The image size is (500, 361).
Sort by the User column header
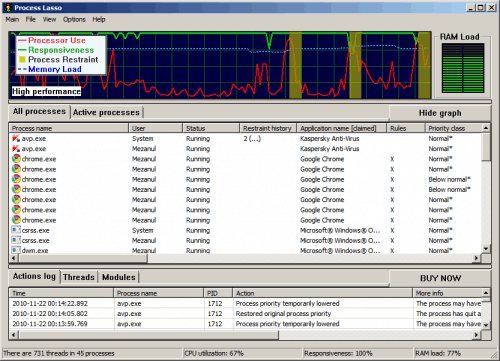point(156,128)
